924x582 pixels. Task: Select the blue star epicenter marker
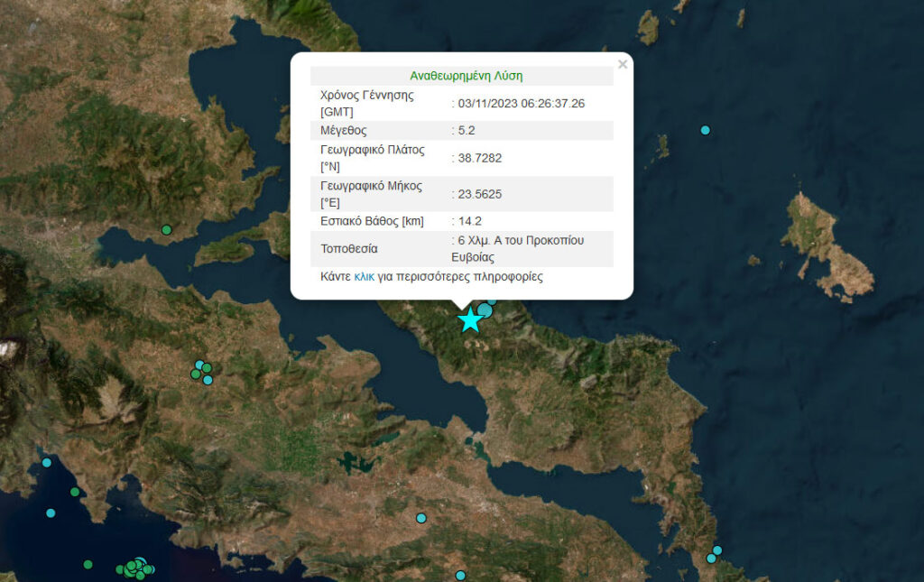(469, 320)
